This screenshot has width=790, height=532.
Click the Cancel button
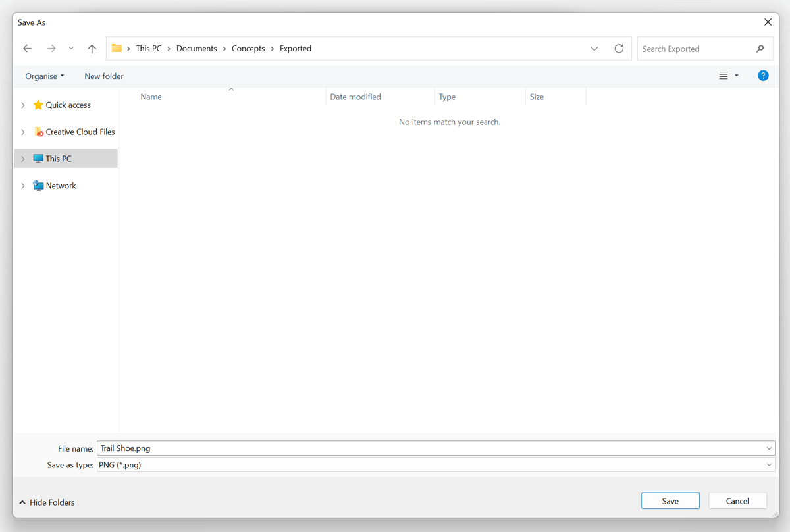tap(737, 501)
